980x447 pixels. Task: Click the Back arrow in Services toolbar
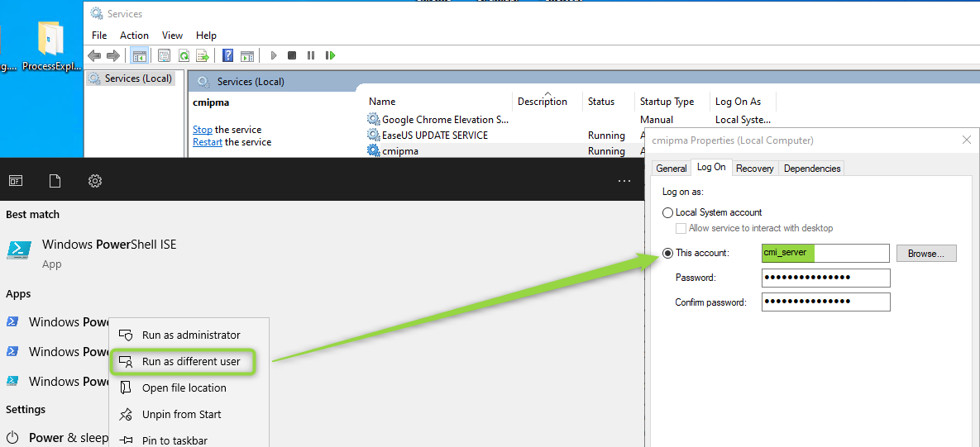coord(94,55)
